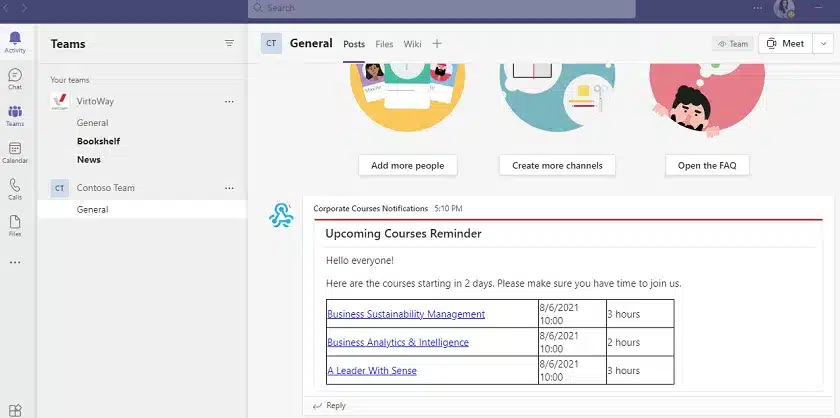
Task: Click the Corporate Courses Notifications bot avatar
Action: point(281,215)
